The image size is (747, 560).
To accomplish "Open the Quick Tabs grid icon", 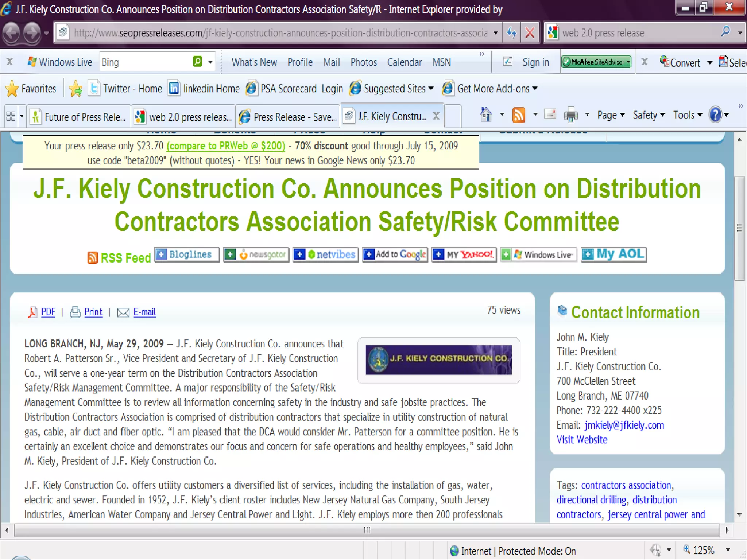I will point(11,116).
